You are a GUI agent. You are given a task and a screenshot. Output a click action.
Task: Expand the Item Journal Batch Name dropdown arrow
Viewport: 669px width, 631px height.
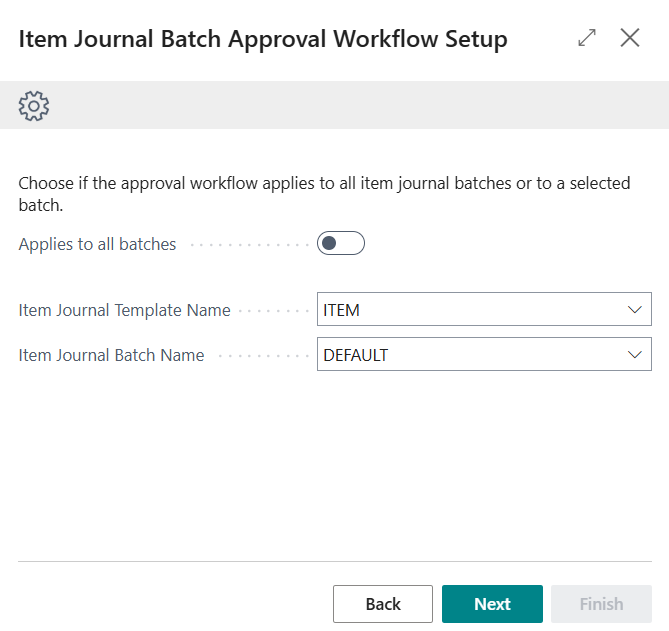(634, 355)
